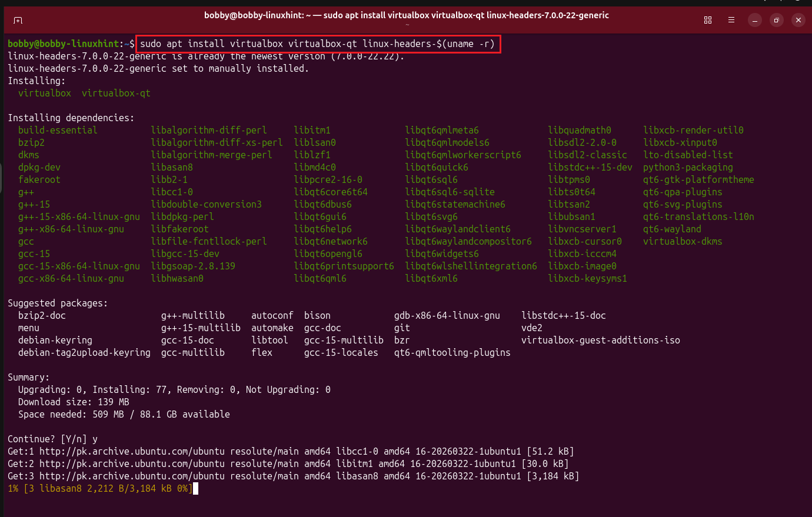
Task: Click the terminal cursor block
Action: coord(195,488)
